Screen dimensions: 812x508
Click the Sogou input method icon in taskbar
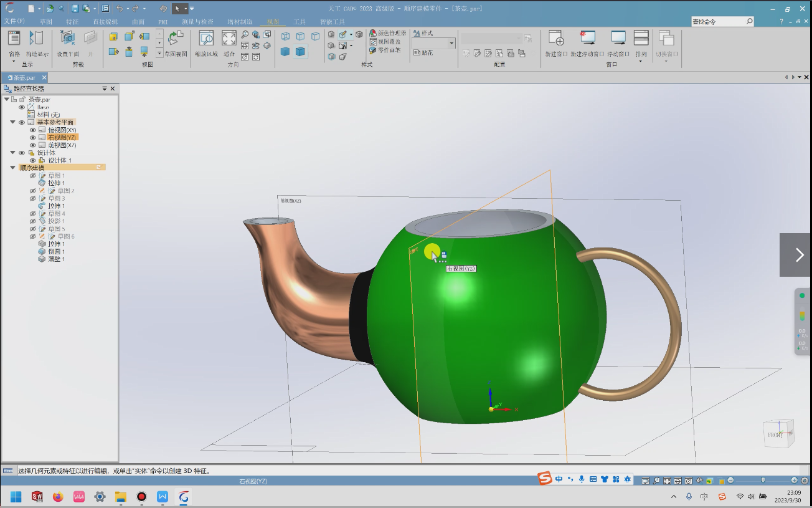pyautogui.click(x=722, y=496)
